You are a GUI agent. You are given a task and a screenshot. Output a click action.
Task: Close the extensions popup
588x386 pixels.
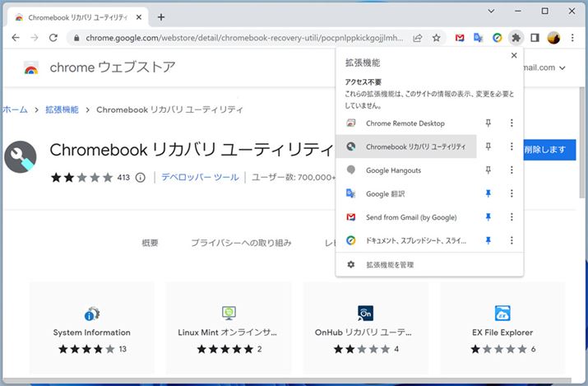[x=514, y=55]
